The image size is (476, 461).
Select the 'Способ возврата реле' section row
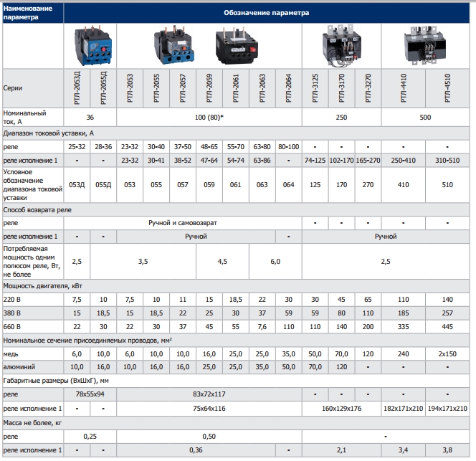click(x=236, y=210)
